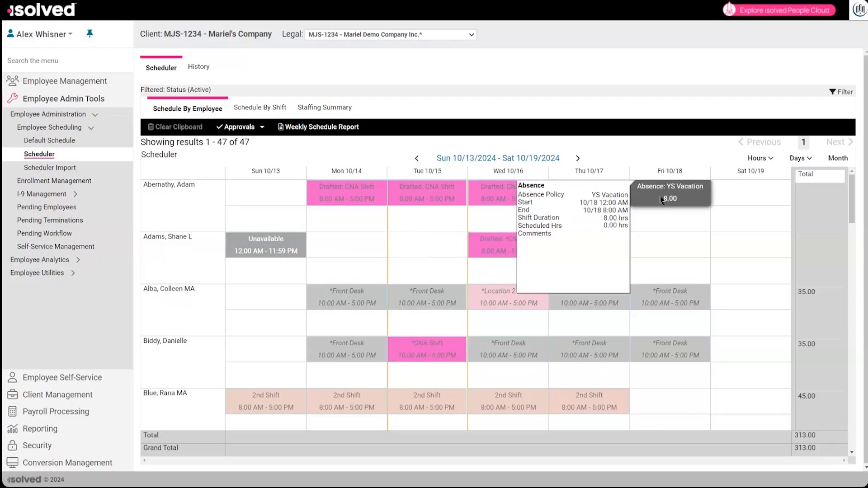
Task: Open the Reporting sidebar section
Action: click(40, 429)
